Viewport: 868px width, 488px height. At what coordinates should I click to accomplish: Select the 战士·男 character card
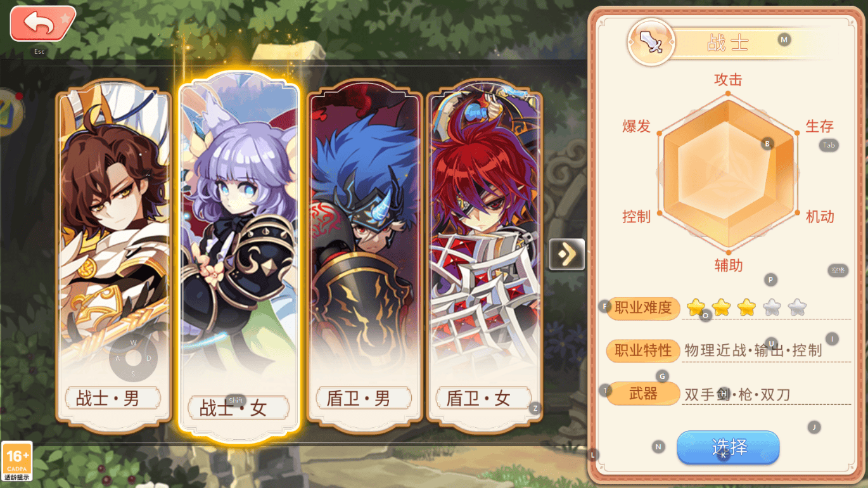(x=113, y=257)
